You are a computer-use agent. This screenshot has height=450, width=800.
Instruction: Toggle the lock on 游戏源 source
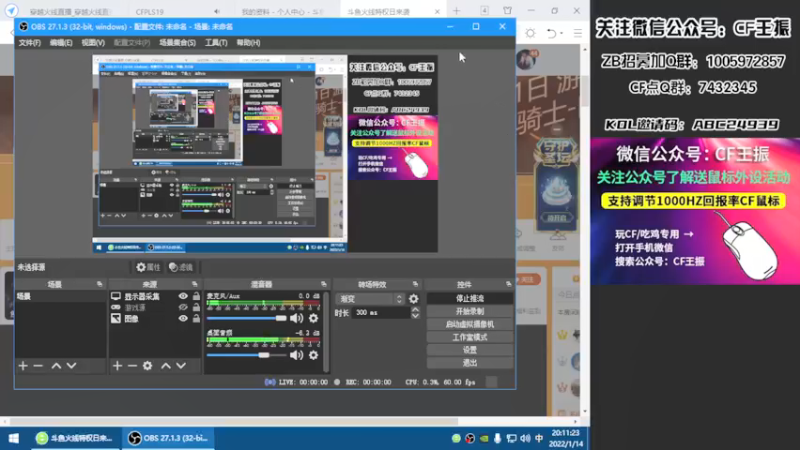pos(196,307)
